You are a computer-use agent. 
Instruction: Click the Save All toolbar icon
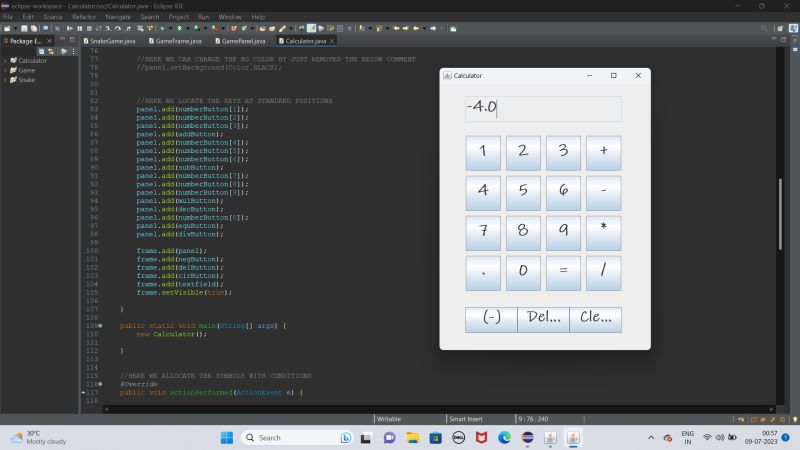point(34,29)
